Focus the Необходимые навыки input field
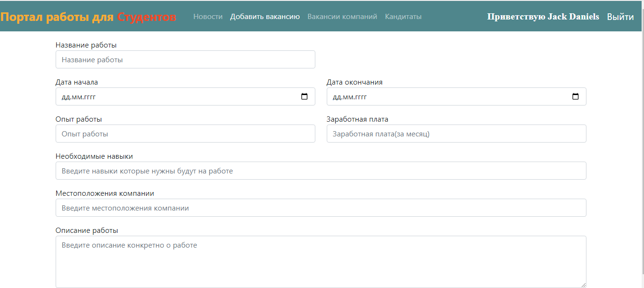Image resolution: width=644 pixels, height=288 pixels. click(321, 171)
